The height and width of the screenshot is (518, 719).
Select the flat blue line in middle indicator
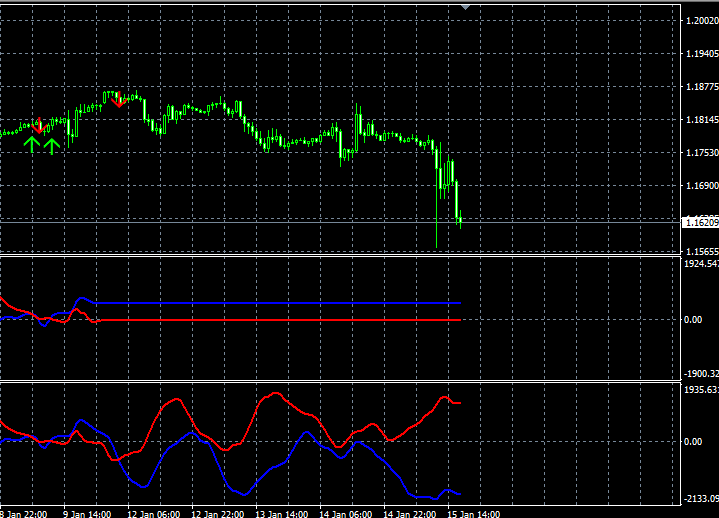277,303
